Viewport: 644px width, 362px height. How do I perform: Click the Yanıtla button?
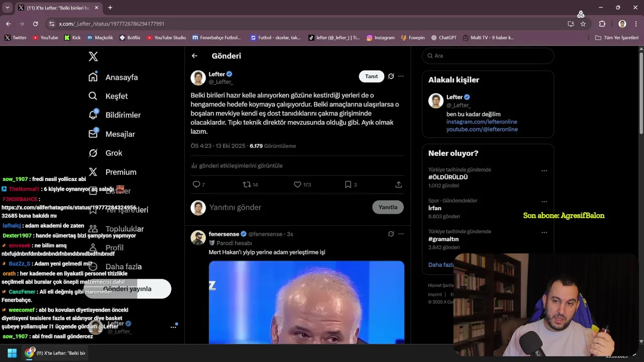click(388, 207)
